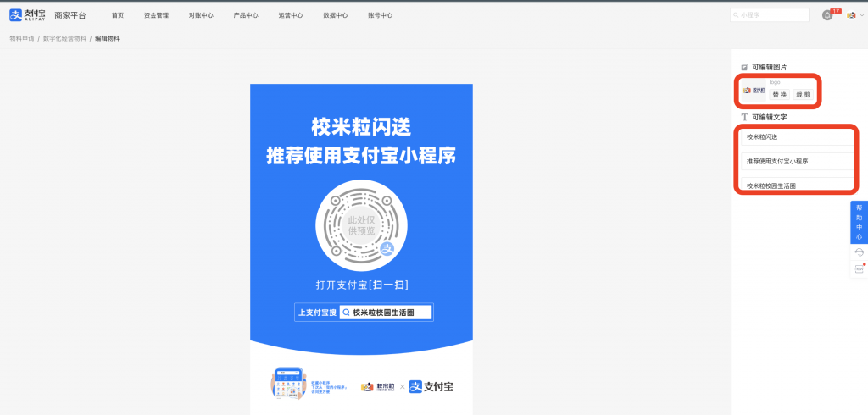The height and width of the screenshot is (415, 868).
Task: Go to 数字化经营物料 breadcrumb
Action: click(x=64, y=39)
